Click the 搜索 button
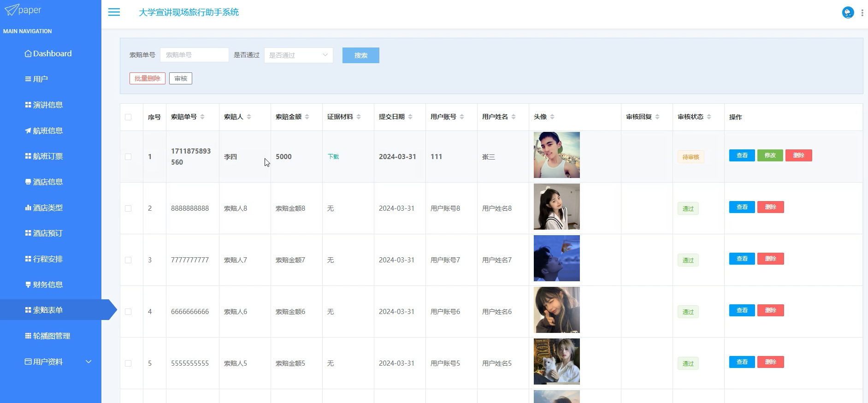The width and height of the screenshot is (868, 403). click(361, 55)
